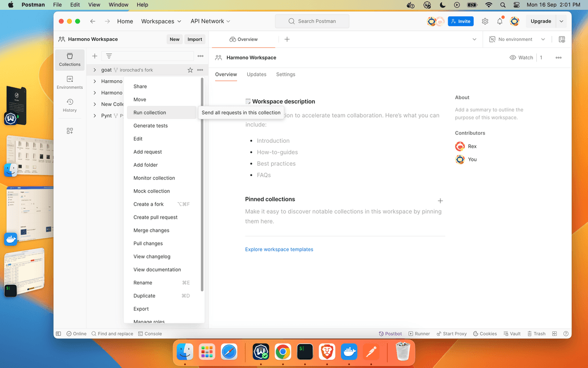Choose Export from the context menu
This screenshot has width=588, height=368.
141,309
